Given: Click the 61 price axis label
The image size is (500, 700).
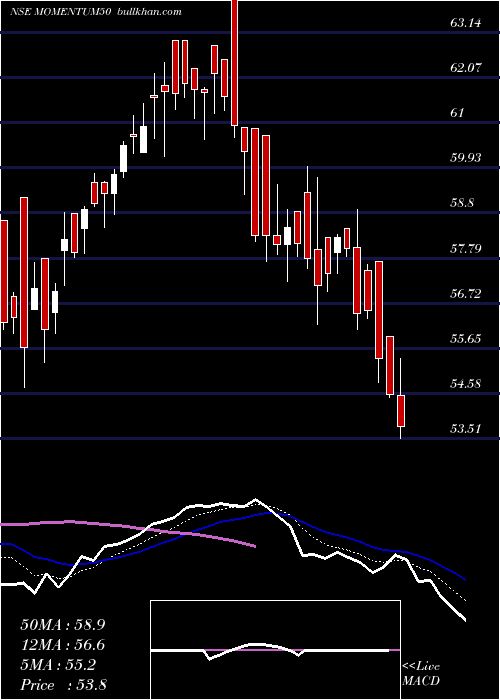Looking at the screenshot, I should pos(457,112).
